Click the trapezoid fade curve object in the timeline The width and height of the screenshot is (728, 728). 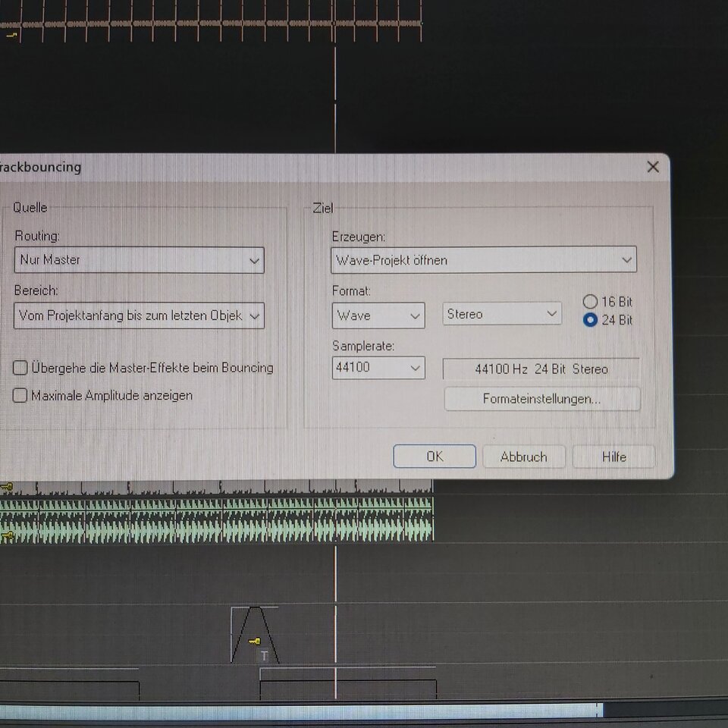pos(255,634)
